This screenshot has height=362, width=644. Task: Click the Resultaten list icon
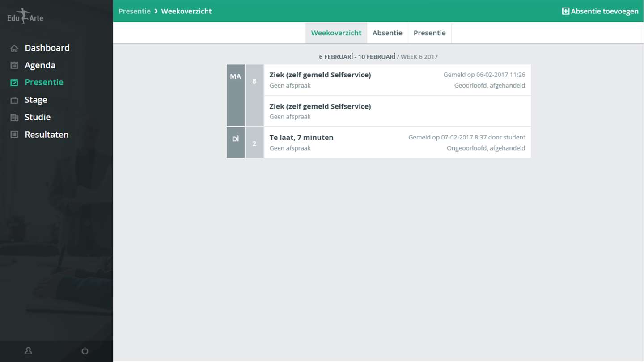tap(14, 135)
